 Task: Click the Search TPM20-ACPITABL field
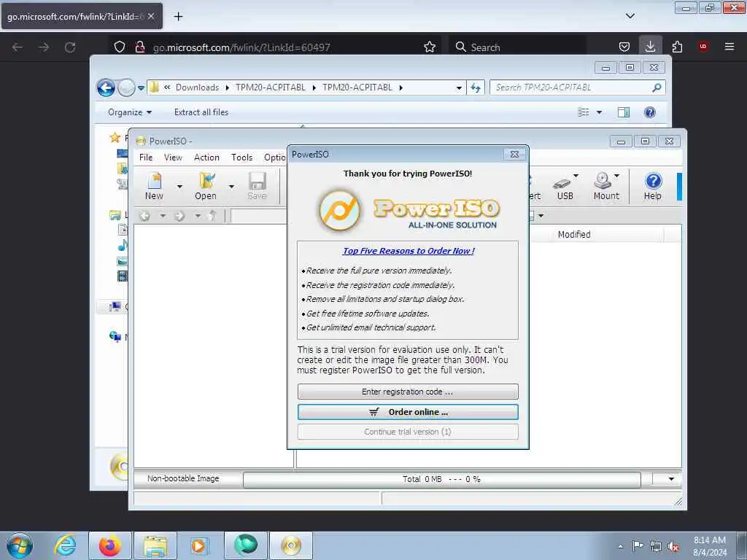pyautogui.click(x=577, y=87)
